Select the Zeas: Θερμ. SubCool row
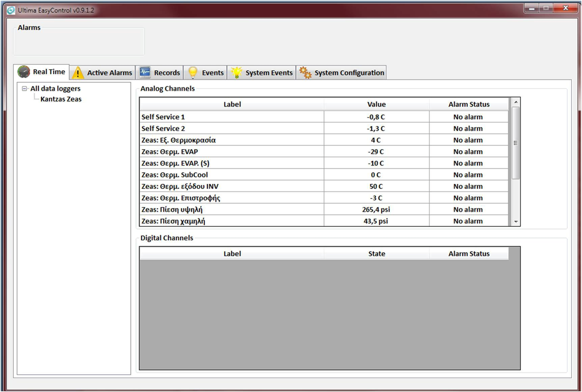Viewport: 582px width, 392px height. pos(232,175)
